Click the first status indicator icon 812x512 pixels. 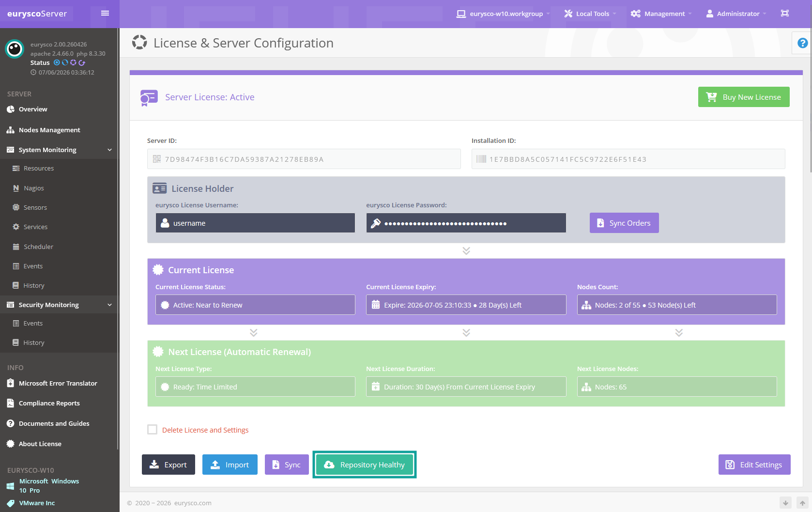(57, 62)
